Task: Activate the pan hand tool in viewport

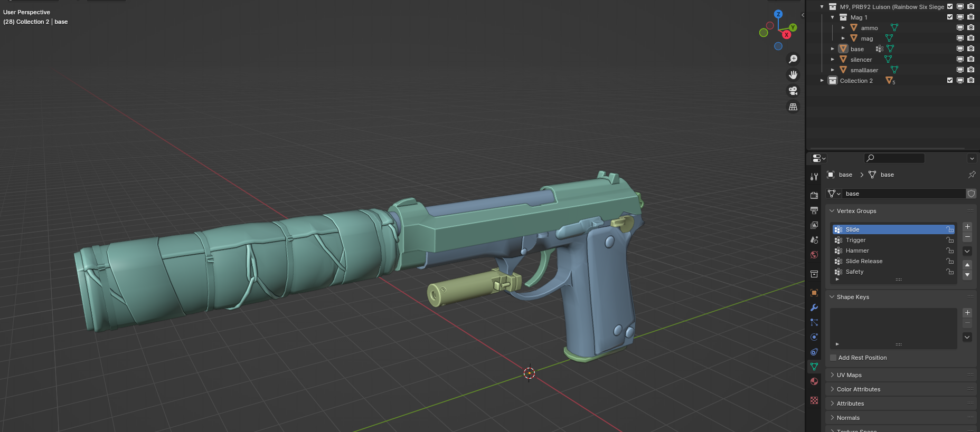Action: tap(793, 75)
